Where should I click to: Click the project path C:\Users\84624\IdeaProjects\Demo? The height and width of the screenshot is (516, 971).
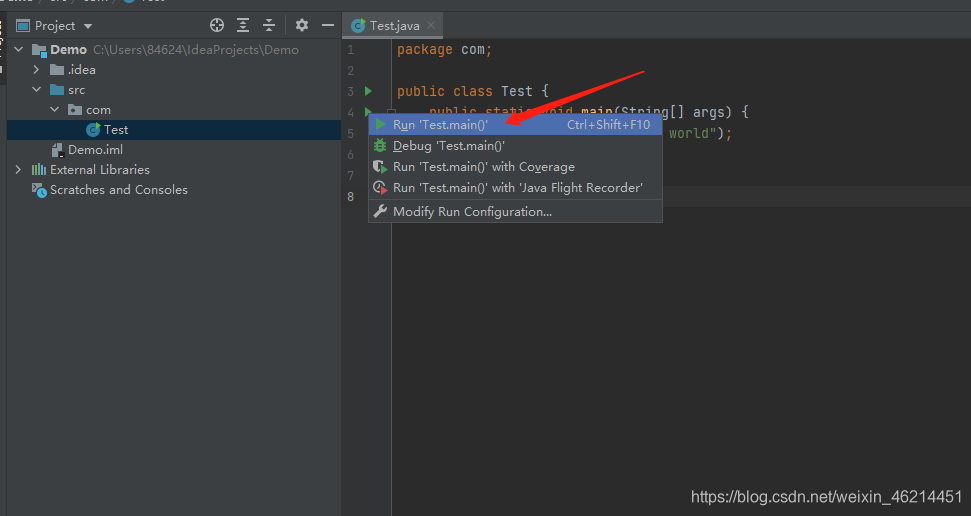point(196,50)
